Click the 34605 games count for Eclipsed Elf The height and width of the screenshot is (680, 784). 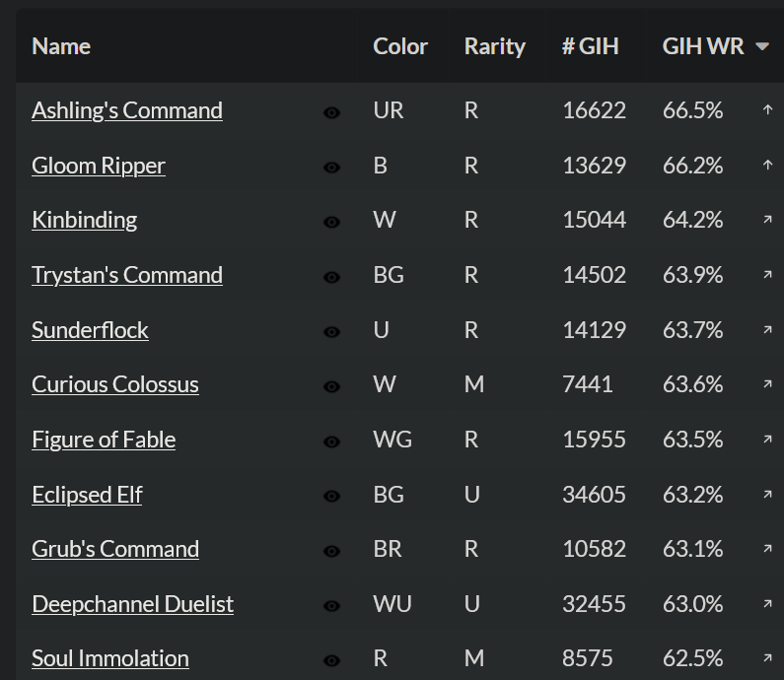[x=594, y=494]
